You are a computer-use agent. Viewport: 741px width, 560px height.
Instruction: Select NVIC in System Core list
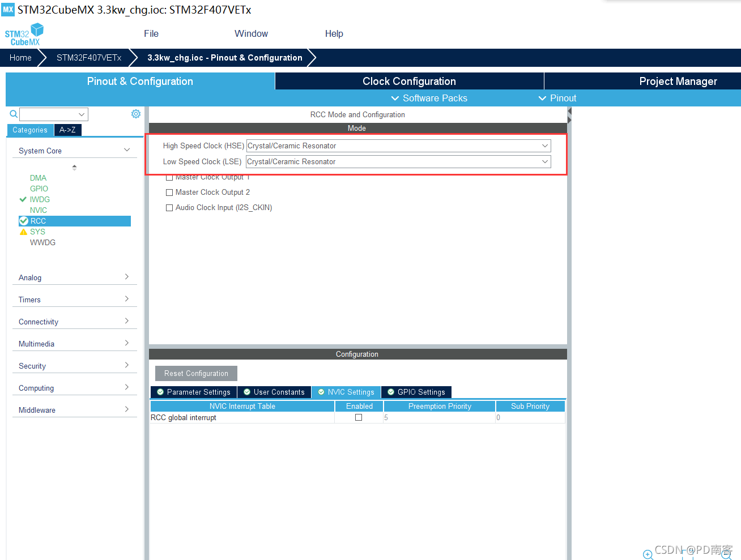[x=39, y=210]
